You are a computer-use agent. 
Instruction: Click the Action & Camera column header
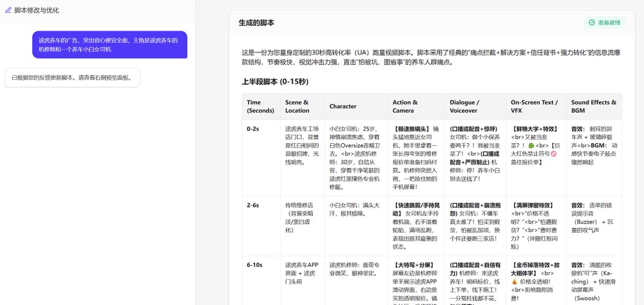[x=416, y=106]
